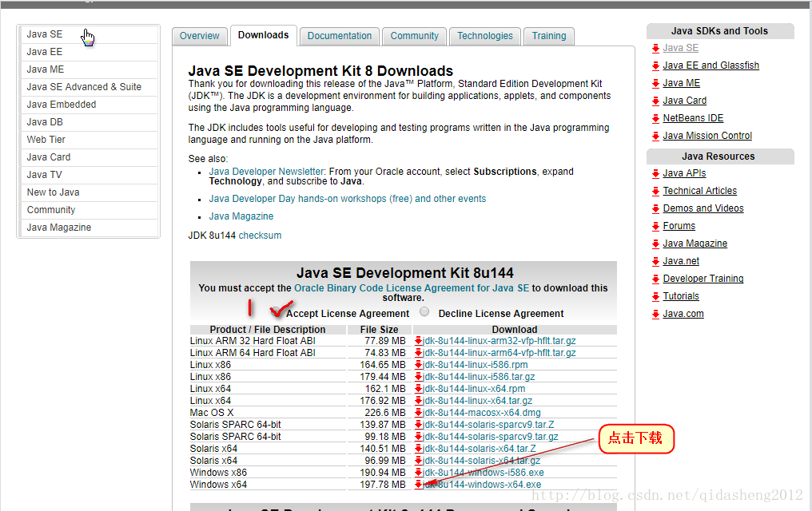Click download icon beside jdk-8u144-linux-x64.rpm
812x511 pixels.
[419, 388]
